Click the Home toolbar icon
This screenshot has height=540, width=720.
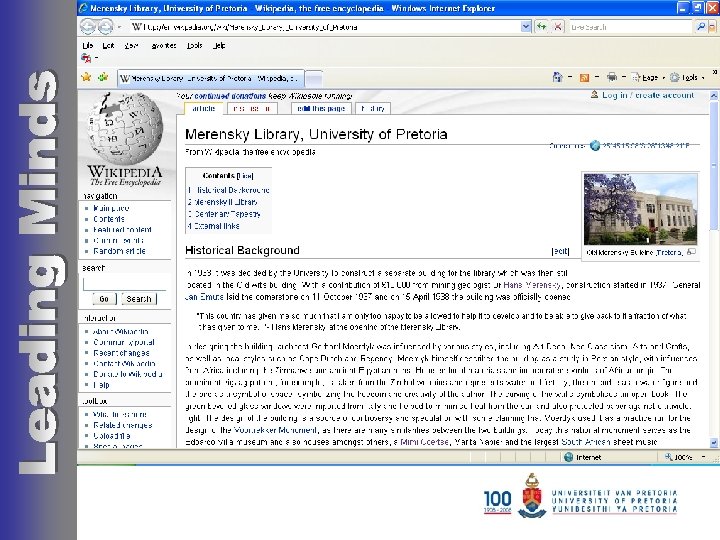click(557, 77)
